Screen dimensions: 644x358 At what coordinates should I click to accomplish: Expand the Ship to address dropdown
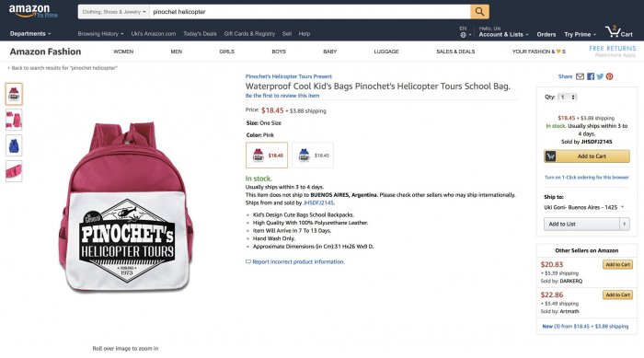click(584, 207)
